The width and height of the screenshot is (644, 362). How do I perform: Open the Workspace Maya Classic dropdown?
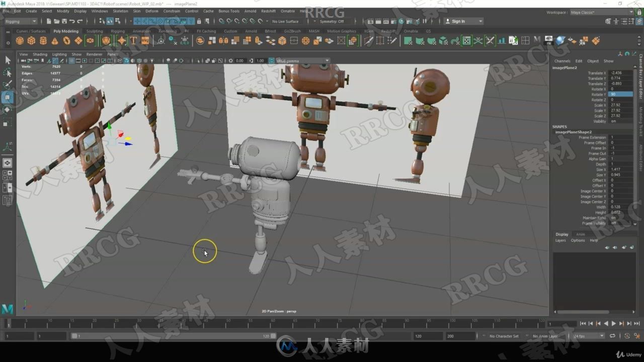pos(602,12)
